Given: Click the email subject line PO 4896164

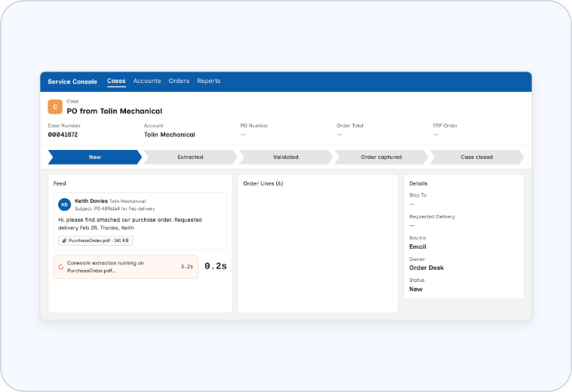Looking at the screenshot, I should 115,209.
